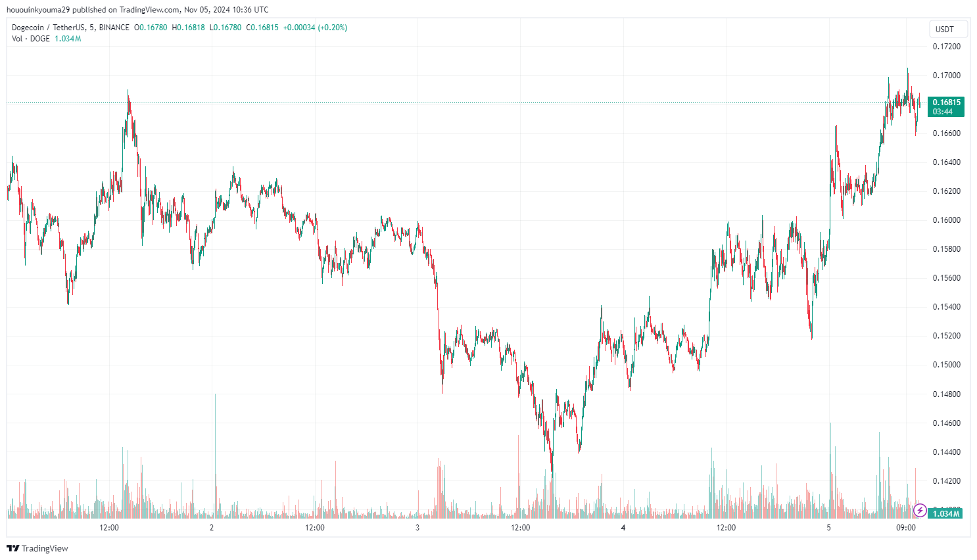Click the 0.14600 price axis label
977x560 pixels.
[947, 423]
